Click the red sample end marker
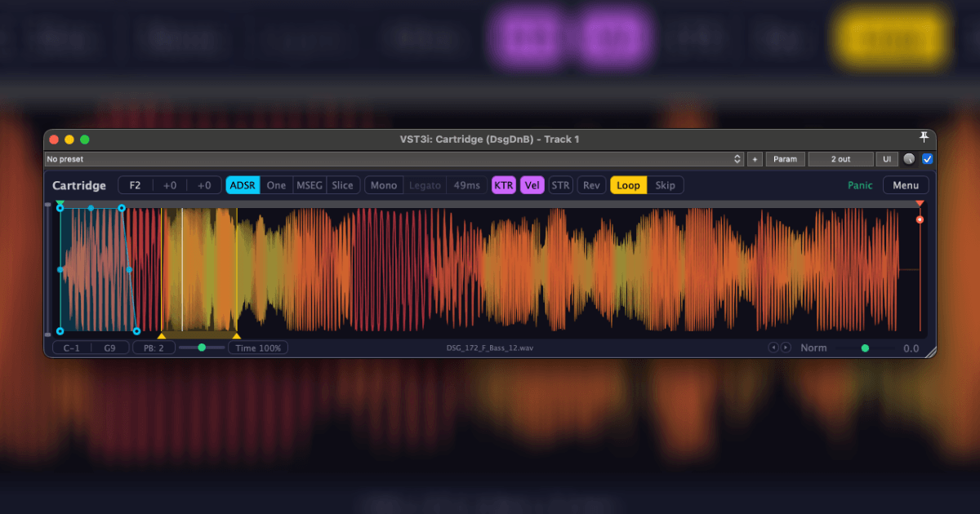The height and width of the screenshot is (514, 980). tap(920, 203)
